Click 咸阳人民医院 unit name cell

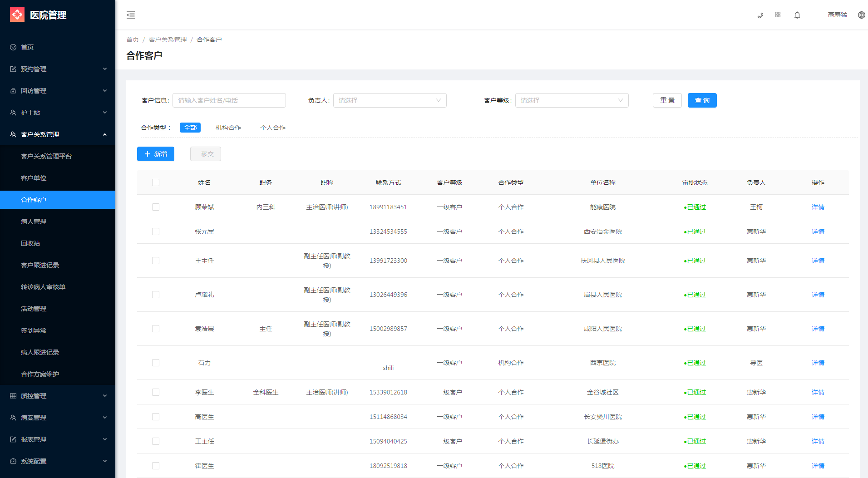click(x=603, y=329)
